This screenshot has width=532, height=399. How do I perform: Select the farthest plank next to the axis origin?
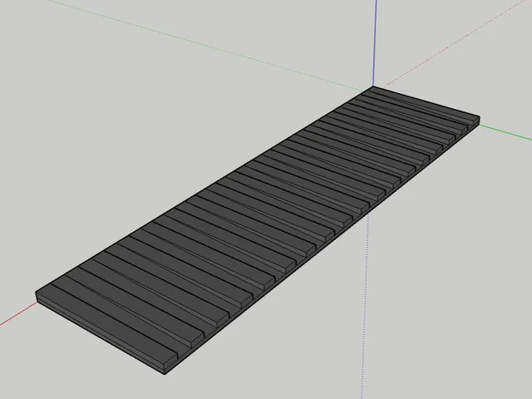(x=425, y=102)
